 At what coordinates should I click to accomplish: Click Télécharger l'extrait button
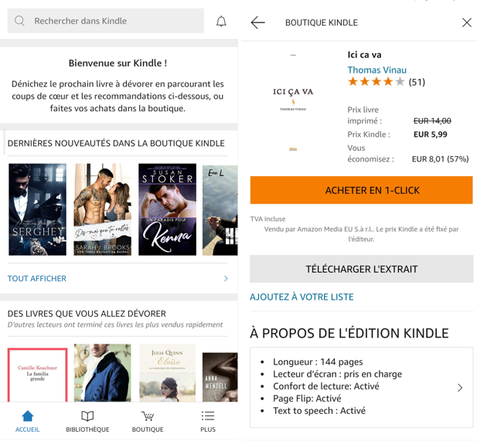(x=361, y=269)
